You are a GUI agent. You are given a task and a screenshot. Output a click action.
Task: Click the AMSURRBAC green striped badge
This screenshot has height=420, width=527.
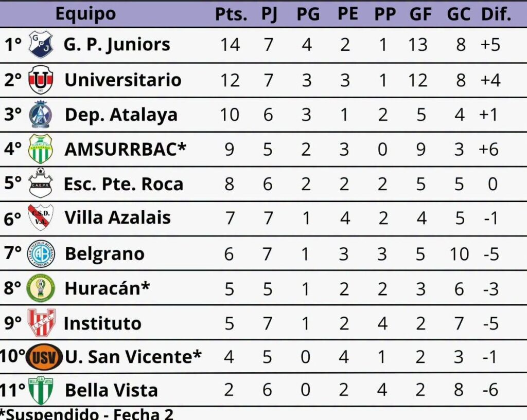pyautogui.click(x=41, y=149)
